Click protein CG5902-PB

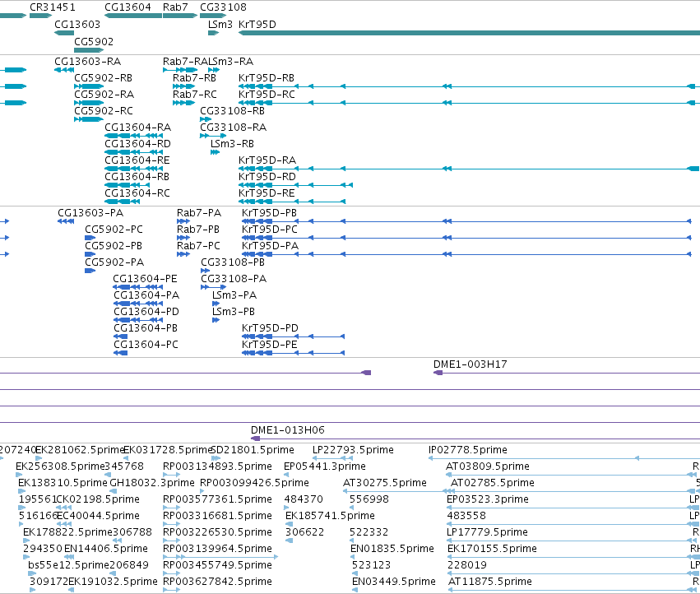tap(114, 246)
